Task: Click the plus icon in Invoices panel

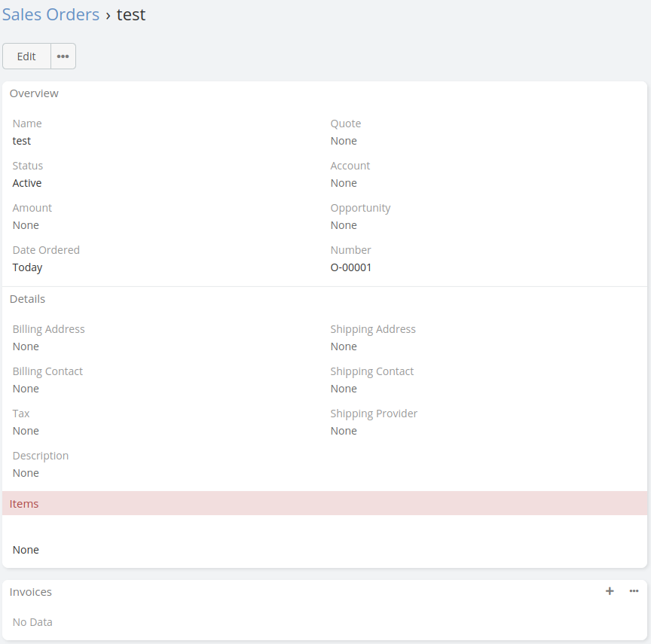Action: pyautogui.click(x=610, y=591)
